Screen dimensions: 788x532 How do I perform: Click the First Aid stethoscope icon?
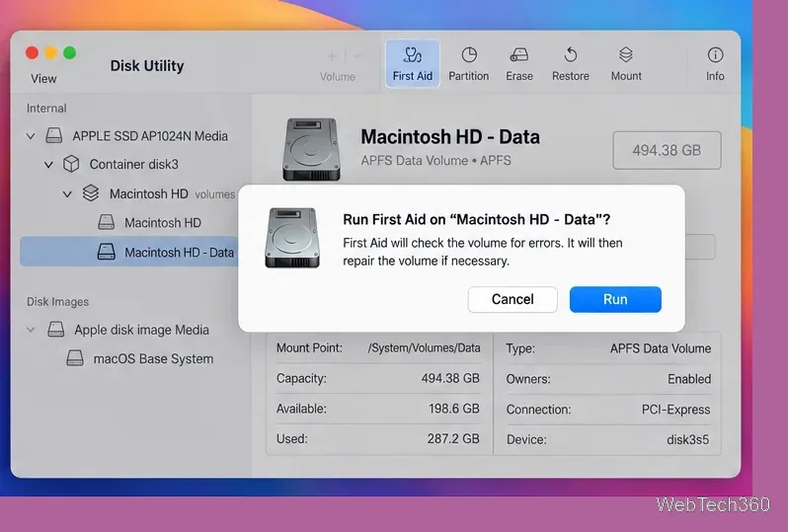[413, 54]
